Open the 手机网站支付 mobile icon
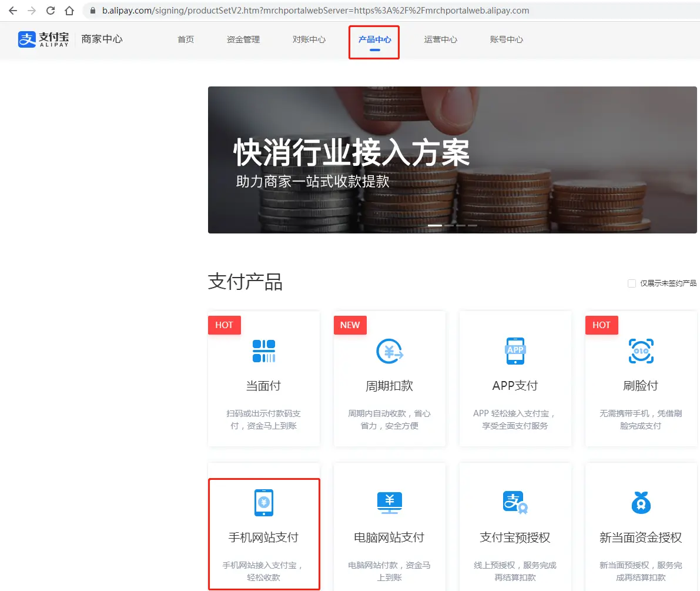Viewport: 700px width, 591px height. click(x=264, y=503)
